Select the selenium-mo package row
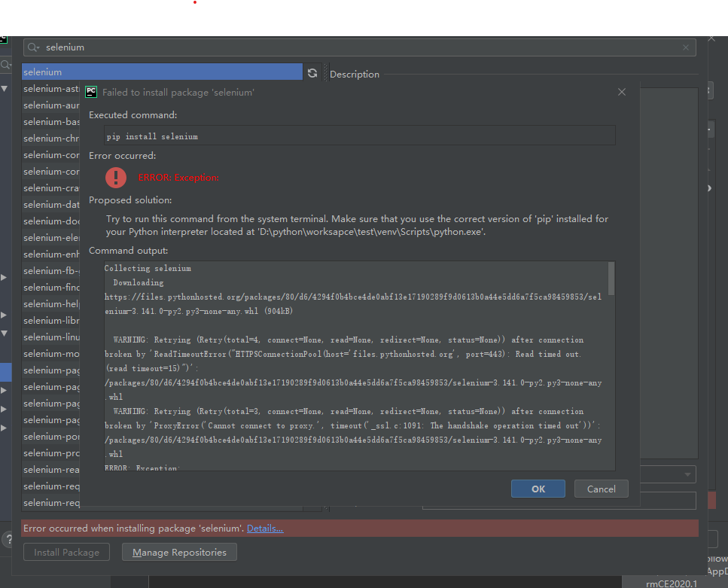Screen dimensions: 728x588 pyautogui.click(x=51, y=353)
